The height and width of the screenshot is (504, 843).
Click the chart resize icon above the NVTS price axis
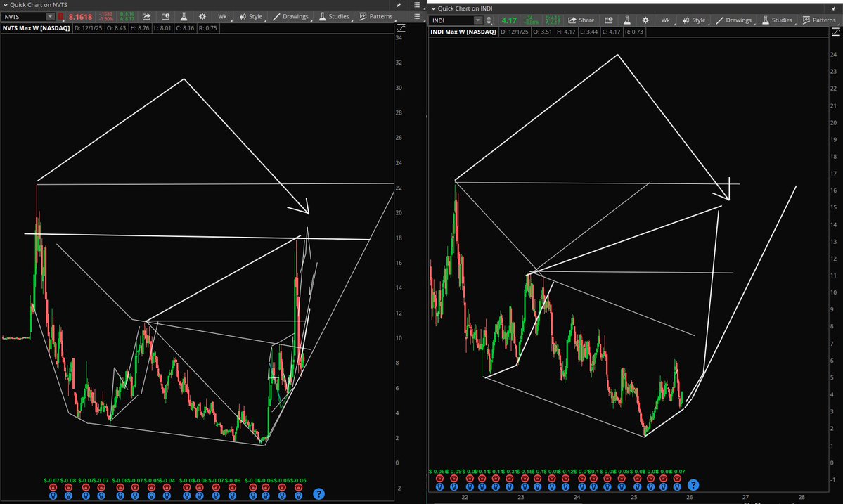click(401, 30)
